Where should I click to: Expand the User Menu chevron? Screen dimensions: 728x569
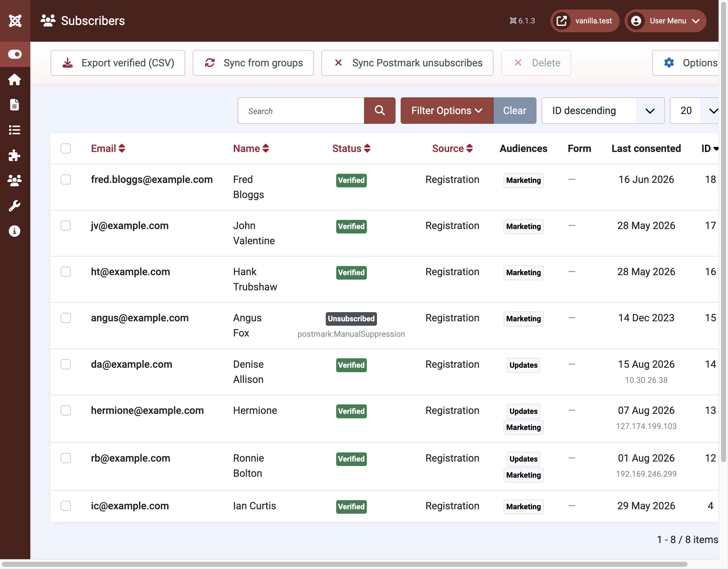click(696, 21)
